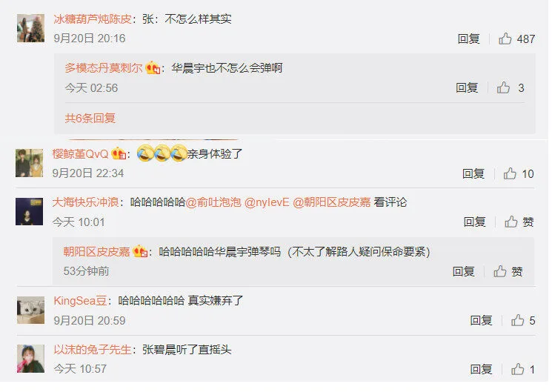Screen dimensions: 552x392
Task: Open the @nylevE mention link
Action: (267, 202)
